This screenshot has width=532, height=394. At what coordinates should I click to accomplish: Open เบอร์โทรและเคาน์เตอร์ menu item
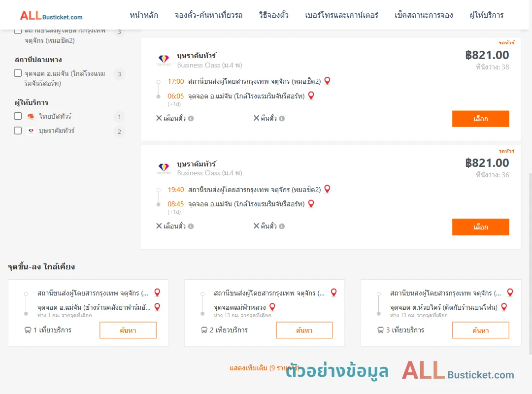(x=341, y=15)
